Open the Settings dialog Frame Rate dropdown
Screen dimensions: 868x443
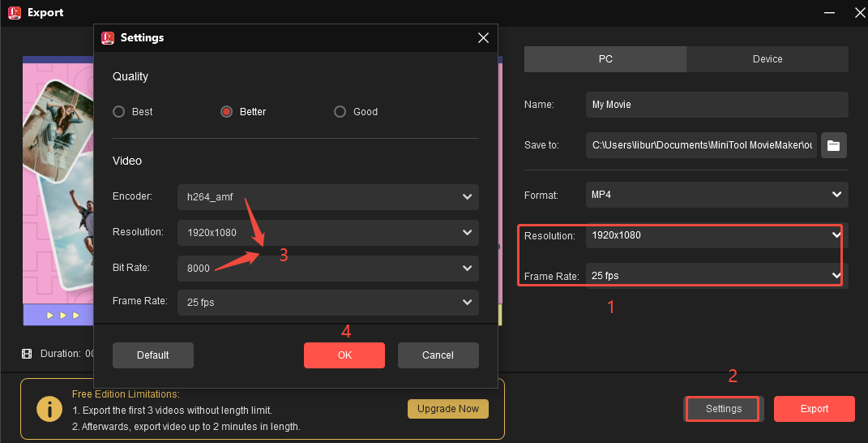pos(328,302)
